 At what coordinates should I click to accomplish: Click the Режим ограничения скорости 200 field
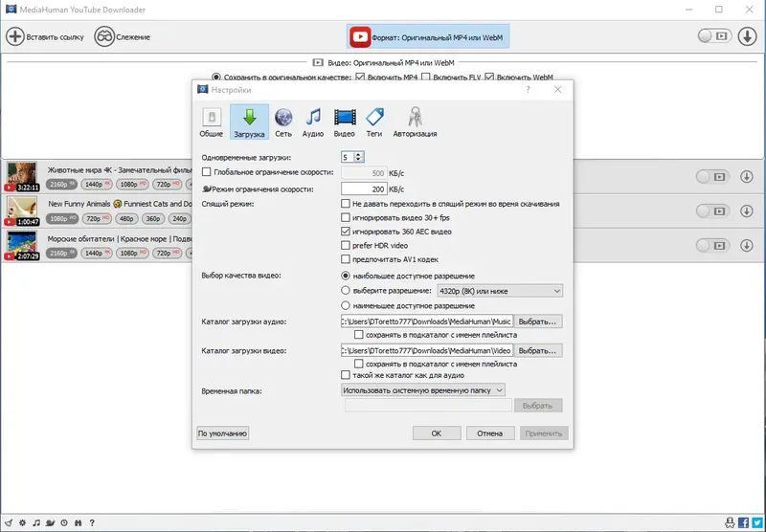[364, 188]
